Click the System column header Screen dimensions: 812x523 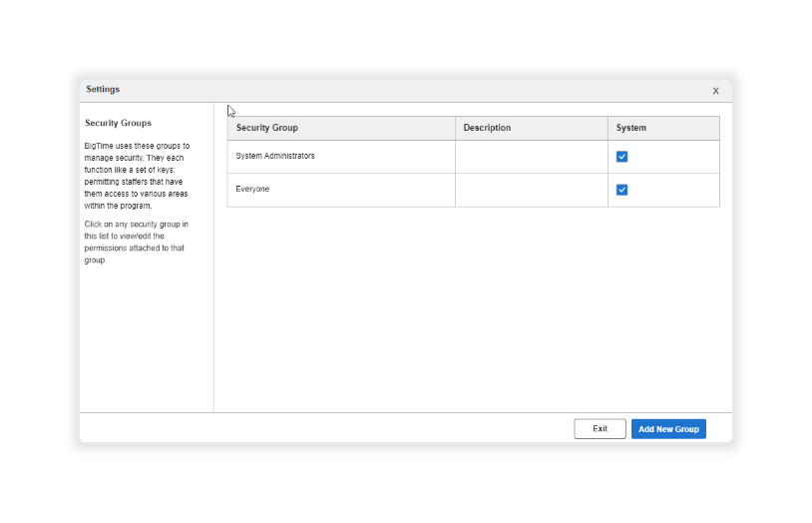pos(663,128)
